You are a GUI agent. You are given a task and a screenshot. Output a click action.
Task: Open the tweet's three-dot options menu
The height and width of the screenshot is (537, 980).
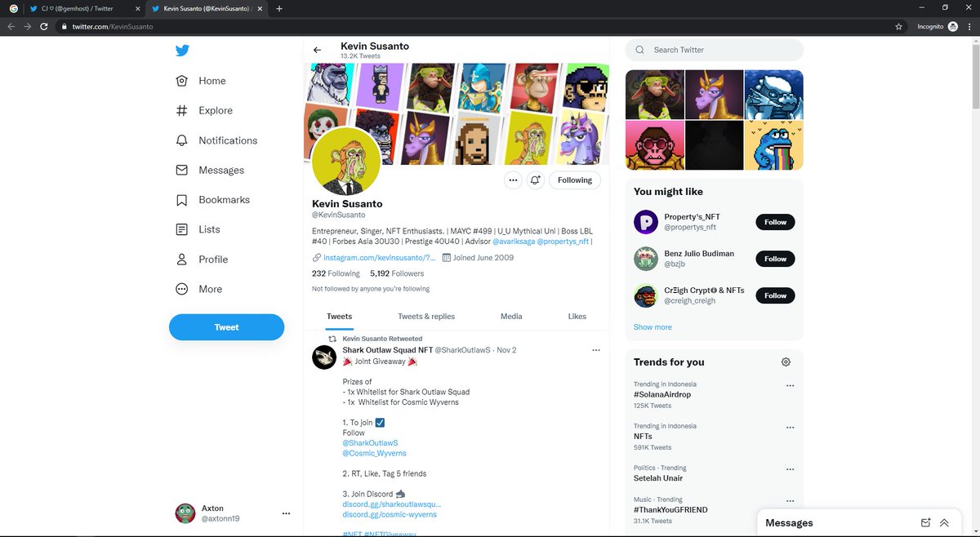click(x=596, y=350)
